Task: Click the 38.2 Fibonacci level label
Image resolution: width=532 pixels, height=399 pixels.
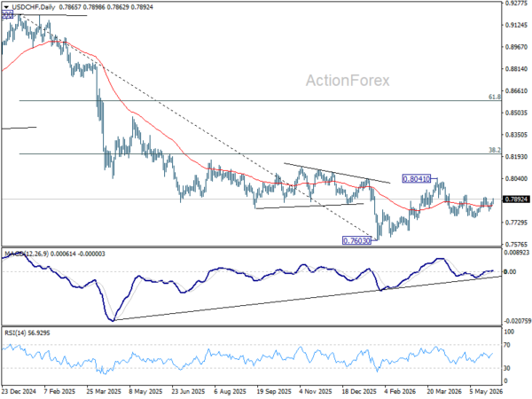Action: tap(495, 150)
